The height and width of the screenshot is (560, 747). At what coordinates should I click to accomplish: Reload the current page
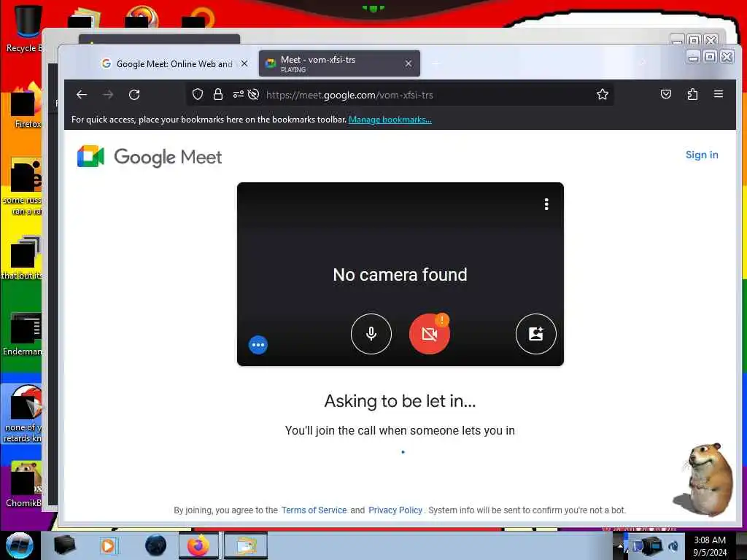tap(134, 94)
